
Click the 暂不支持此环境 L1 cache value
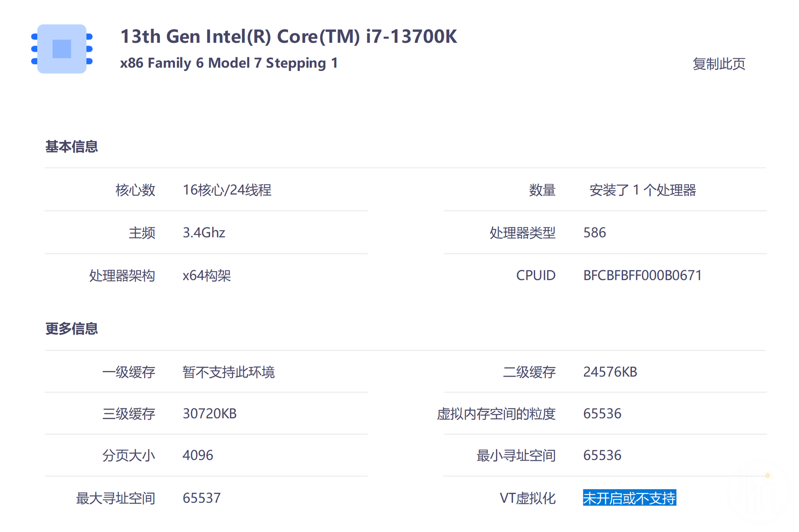click(228, 372)
